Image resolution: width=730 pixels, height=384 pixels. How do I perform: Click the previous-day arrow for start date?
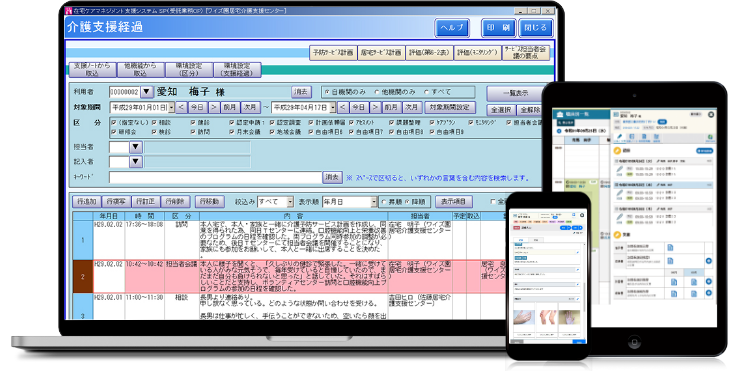[x=182, y=108]
